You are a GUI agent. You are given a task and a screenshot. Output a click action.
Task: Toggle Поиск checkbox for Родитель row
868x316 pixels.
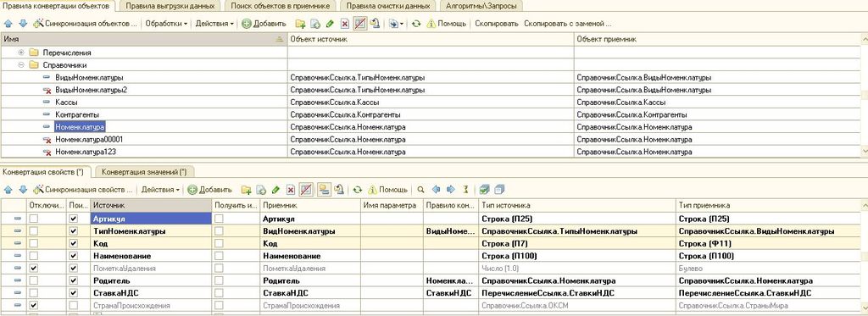(74, 280)
